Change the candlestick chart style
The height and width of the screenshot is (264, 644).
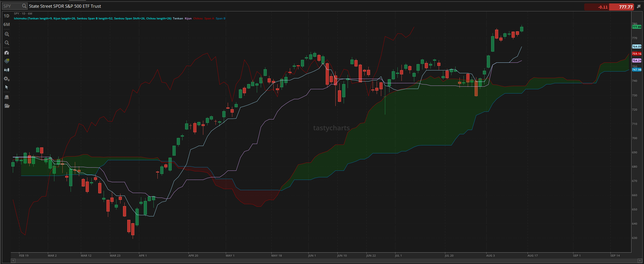click(x=7, y=70)
